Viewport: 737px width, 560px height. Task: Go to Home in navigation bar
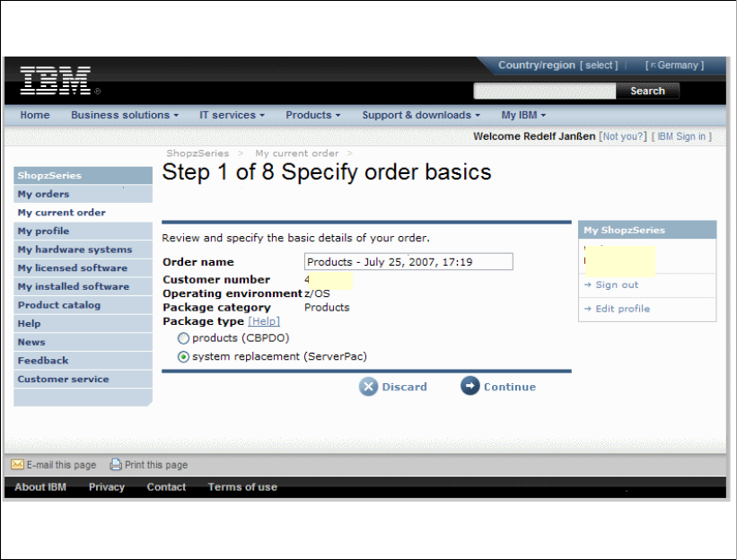pyautogui.click(x=35, y=115)
